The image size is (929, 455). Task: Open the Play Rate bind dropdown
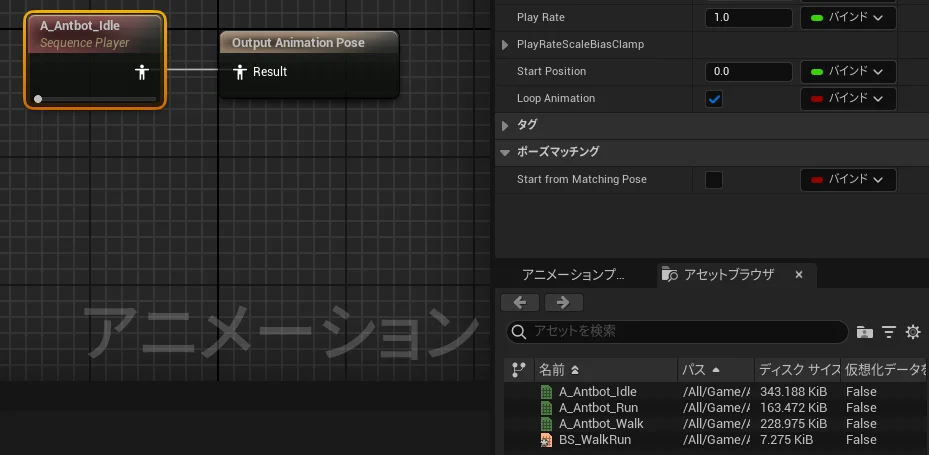[x=848, y=18]
